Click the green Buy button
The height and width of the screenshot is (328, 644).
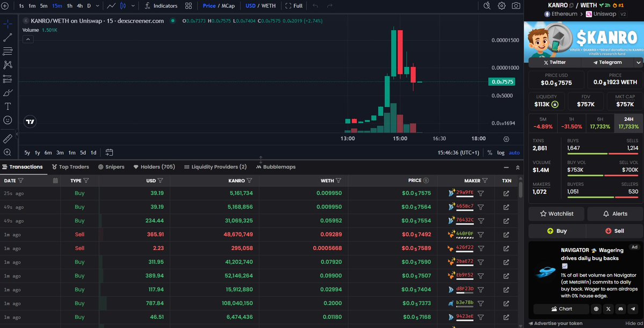[x=557, y=231]
